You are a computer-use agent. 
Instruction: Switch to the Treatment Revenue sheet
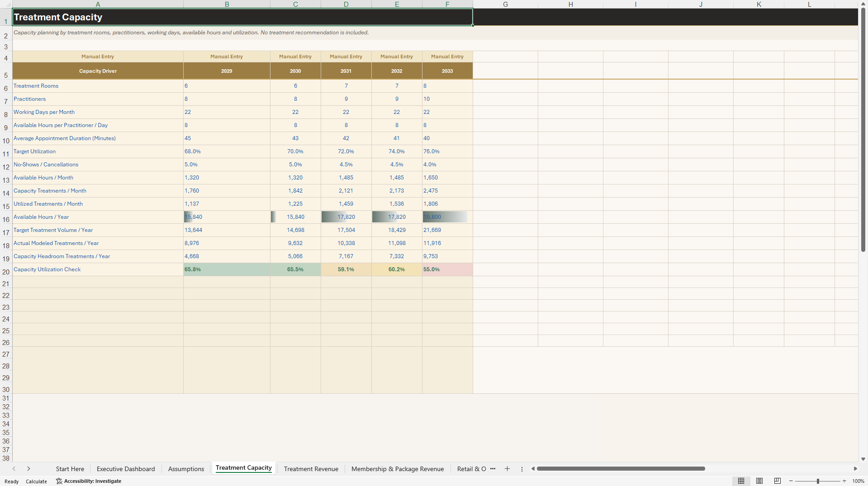pos(311,469)
